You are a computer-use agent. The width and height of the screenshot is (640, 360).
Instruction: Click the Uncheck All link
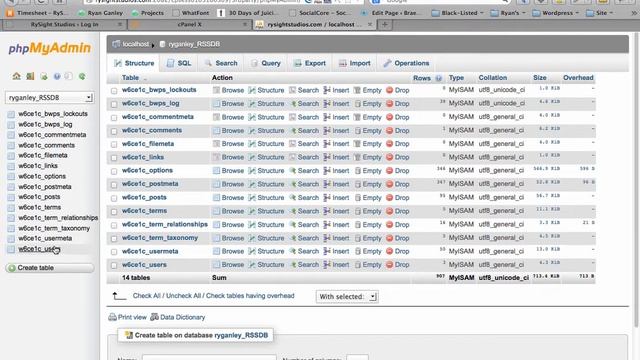[x=183, y=296]
